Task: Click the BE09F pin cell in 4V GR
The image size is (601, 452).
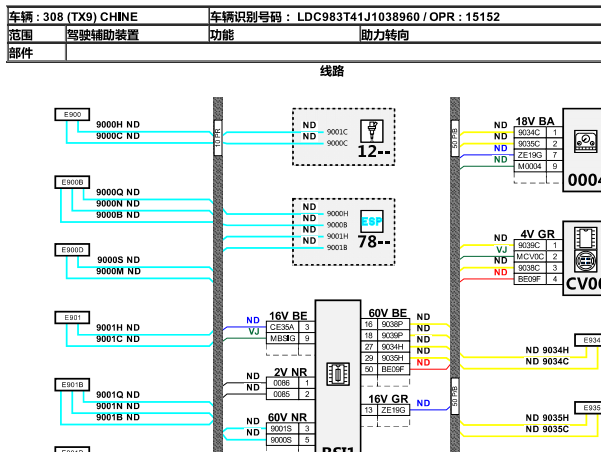Action: tap(530, 279)
